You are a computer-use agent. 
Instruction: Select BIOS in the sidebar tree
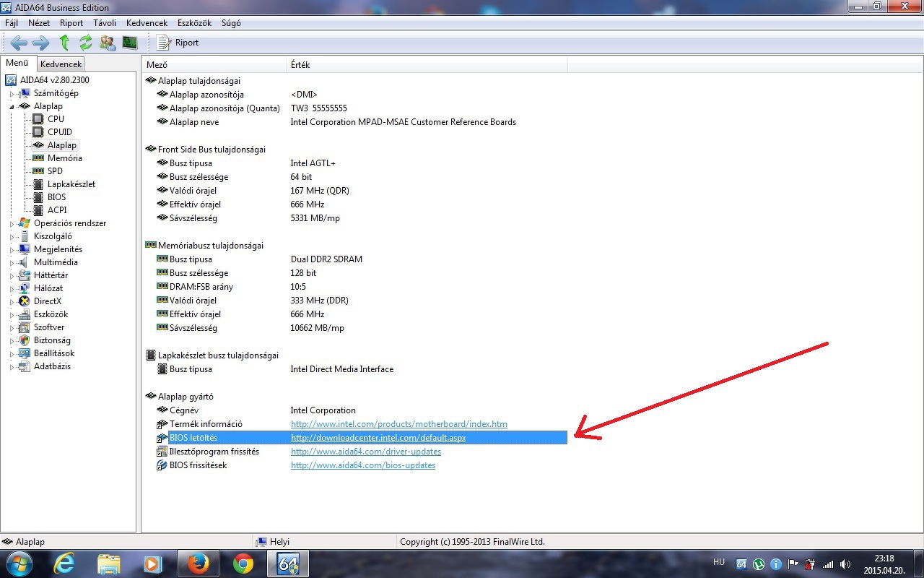(x=56, y=197)
